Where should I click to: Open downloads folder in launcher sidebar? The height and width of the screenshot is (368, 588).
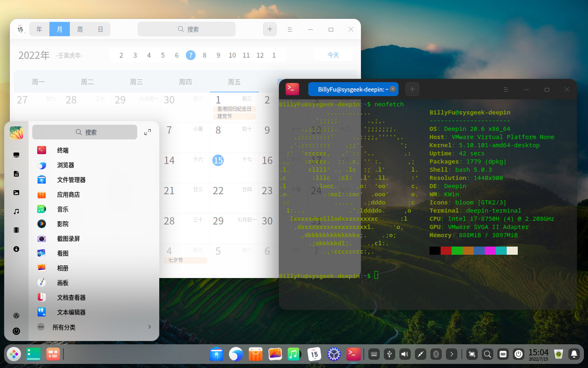16,249
